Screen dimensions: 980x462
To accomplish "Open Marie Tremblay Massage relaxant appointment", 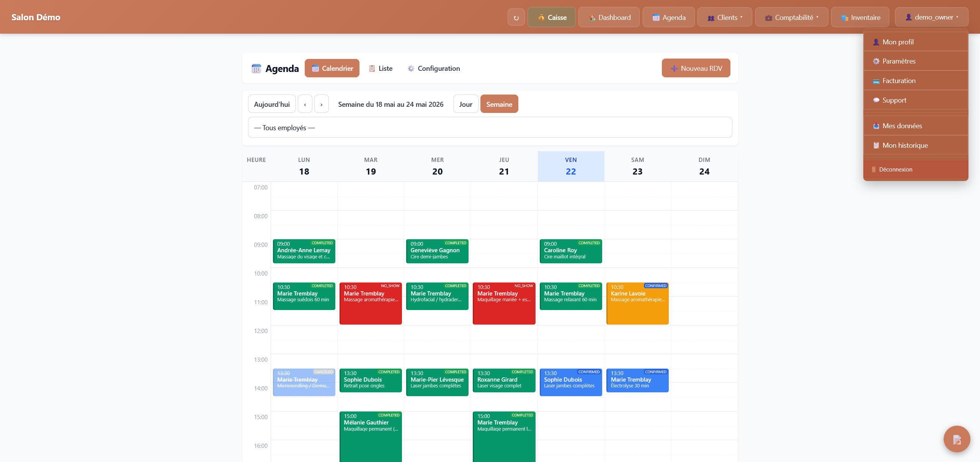I will click(571, 296).
